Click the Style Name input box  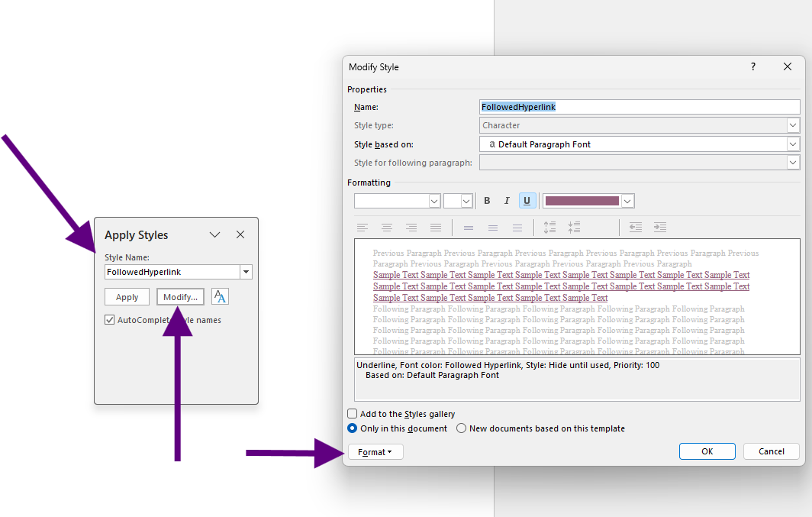coord(172,272)
